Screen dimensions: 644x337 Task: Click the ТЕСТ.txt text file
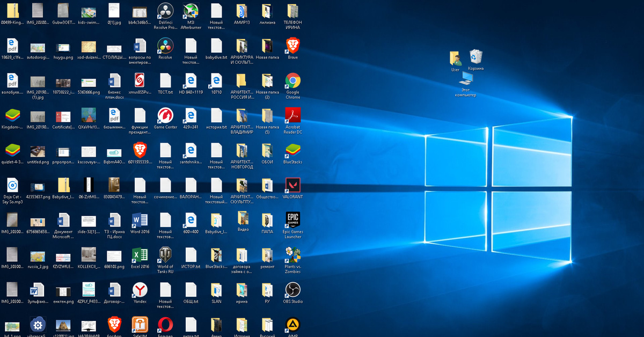click(x=165, y=81)
